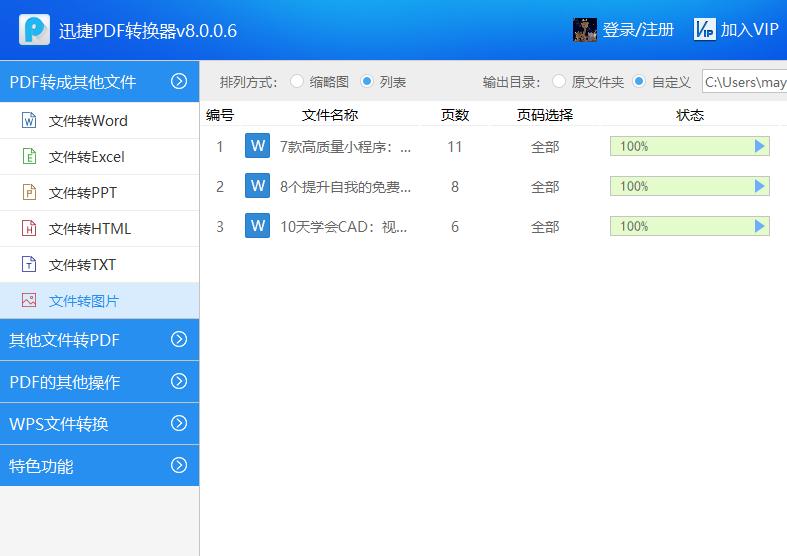Viewport: 787px width, 556px height.
Task: Select 缩略图 thumbnail view radio button
Action: click(297, 81)
